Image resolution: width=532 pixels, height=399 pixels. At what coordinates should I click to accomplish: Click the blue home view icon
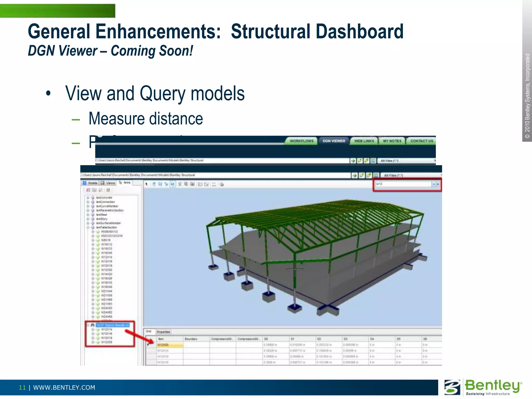point(154,184)
